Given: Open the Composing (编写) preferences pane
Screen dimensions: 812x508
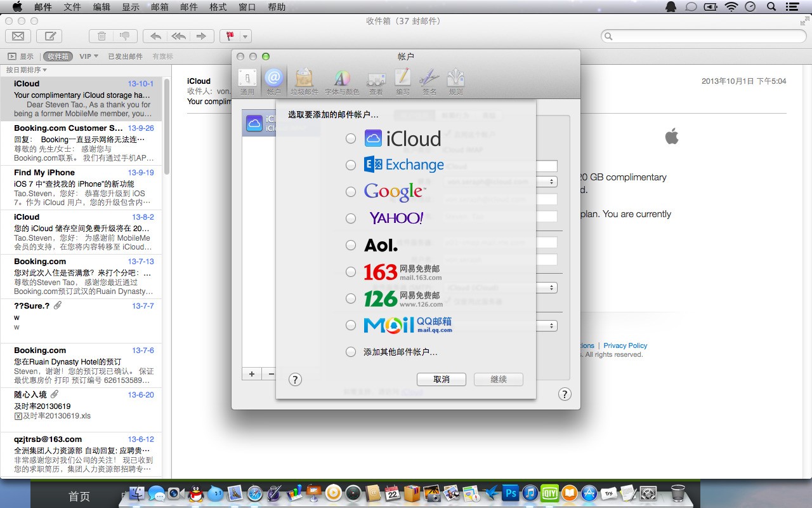Looking at the screenshot, I should tap(403, 82).
